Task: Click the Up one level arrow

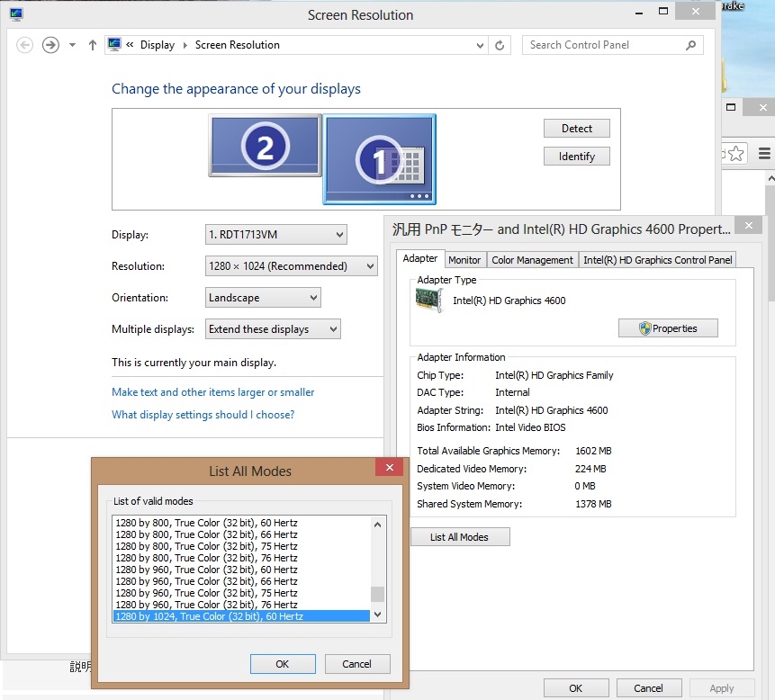Action: [x=93, y=45]
